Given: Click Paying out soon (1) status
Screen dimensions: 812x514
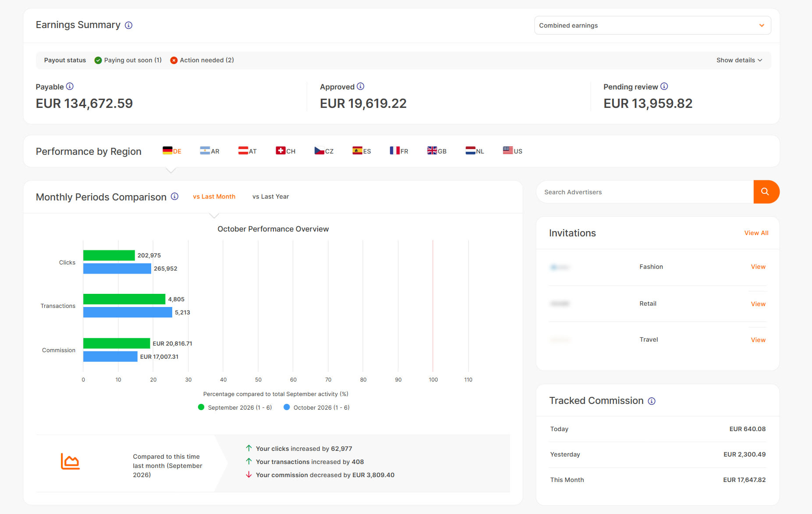Looking at the screenshot, I should point(128,60).
